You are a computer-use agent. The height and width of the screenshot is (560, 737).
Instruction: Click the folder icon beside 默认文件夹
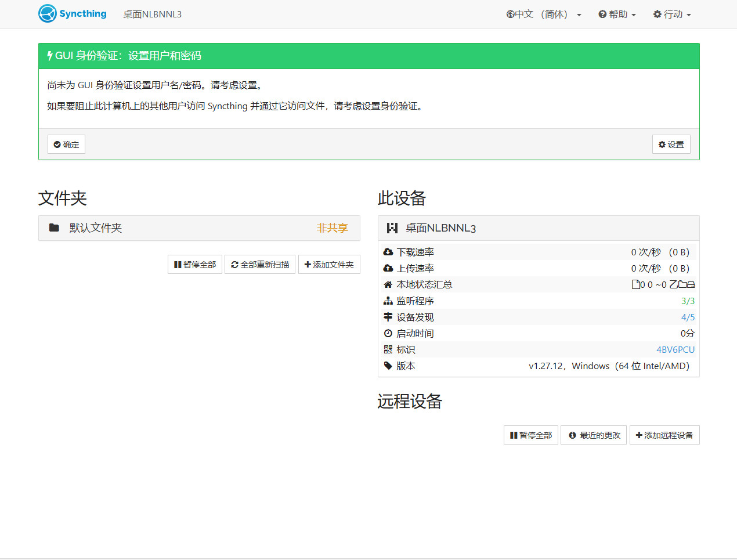click(x=54, y=227)
